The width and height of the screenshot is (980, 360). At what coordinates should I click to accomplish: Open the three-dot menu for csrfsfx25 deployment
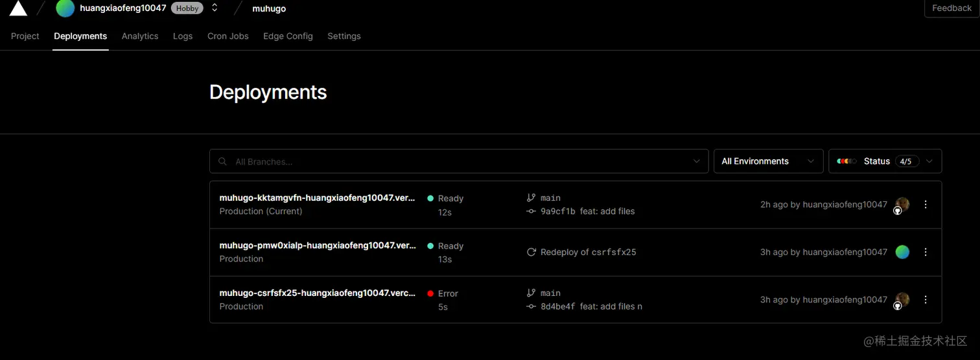(926, 300)
